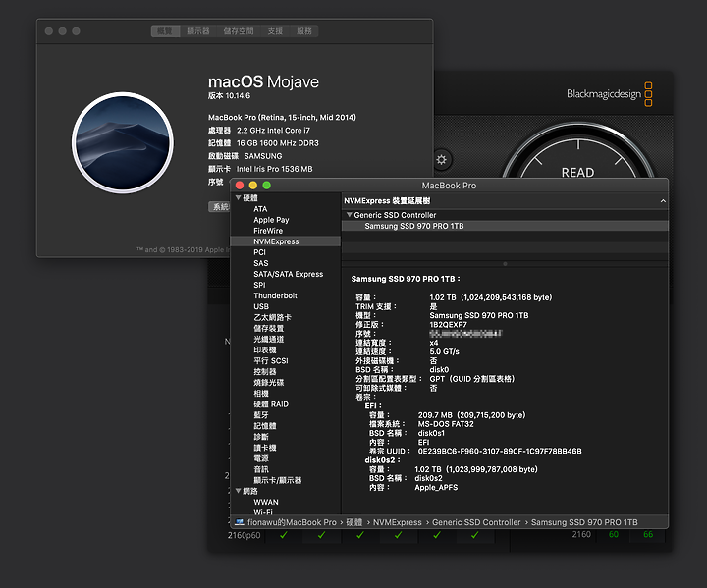
Task: Click the READ speed gauge in Disk Speed Test
Action: pos(578,151)
